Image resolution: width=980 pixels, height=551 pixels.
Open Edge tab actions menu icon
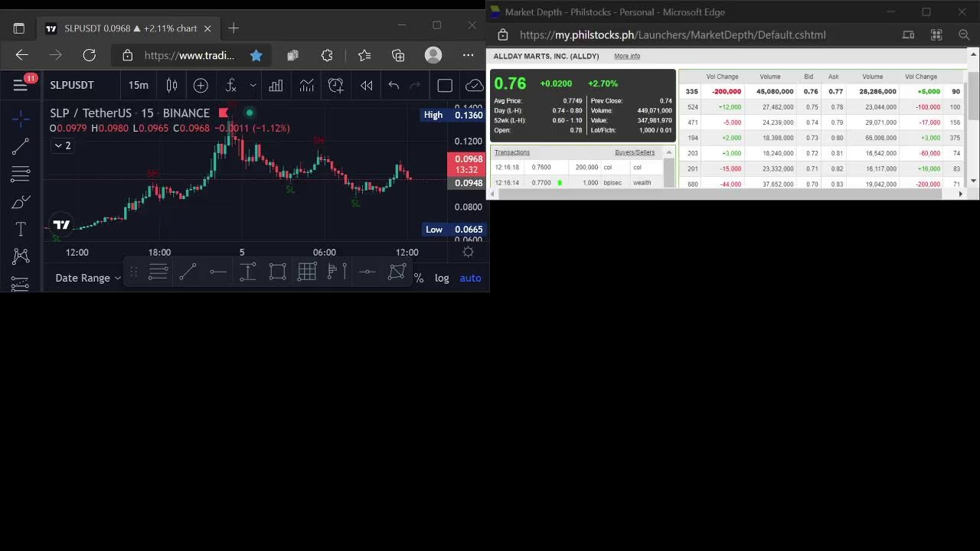(19, 28)
